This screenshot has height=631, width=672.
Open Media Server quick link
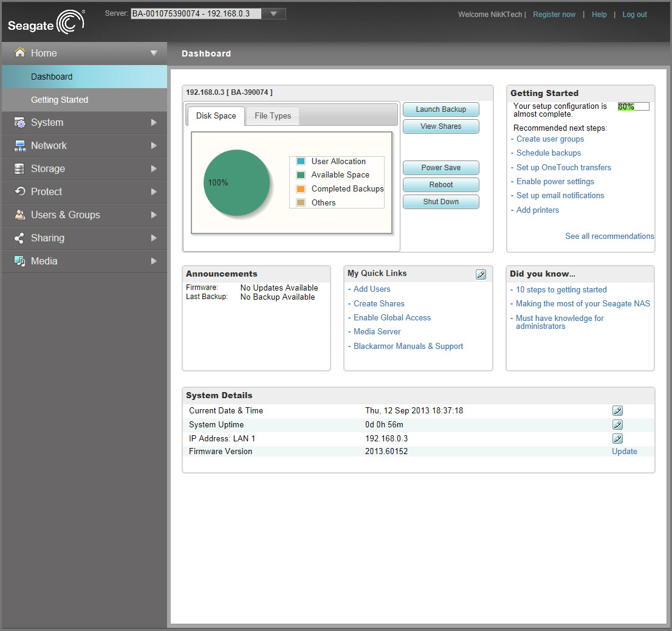377,332
